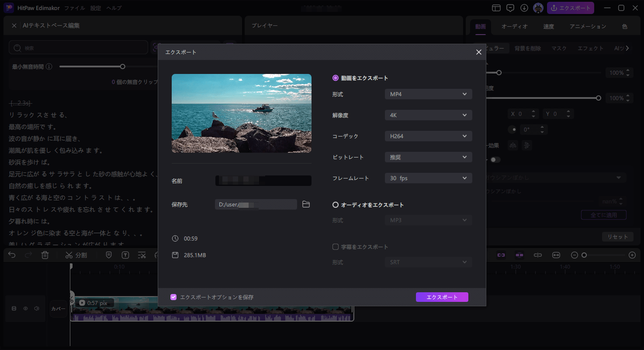The height and width of the screenshot is (350, 644).
Task: Click the split-at-playhead bracket icon
Action: tap(538, 255)
